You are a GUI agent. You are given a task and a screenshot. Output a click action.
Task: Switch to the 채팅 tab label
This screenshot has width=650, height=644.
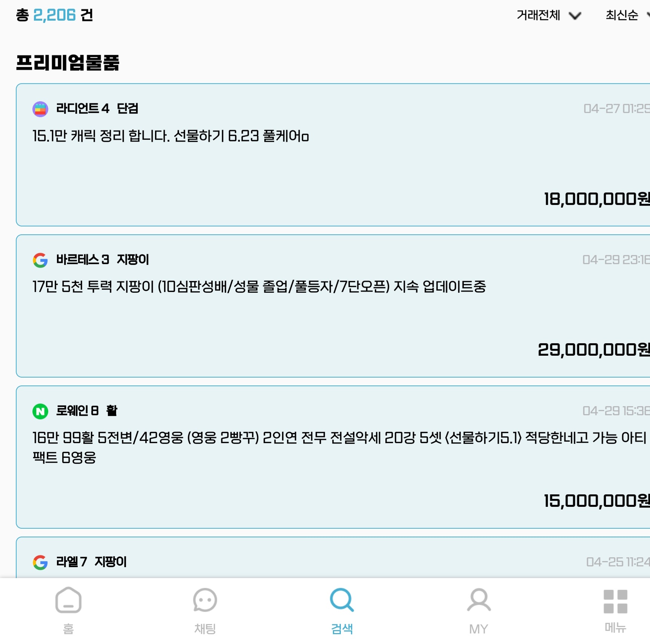pyautogui.click(x=205, y=629)
